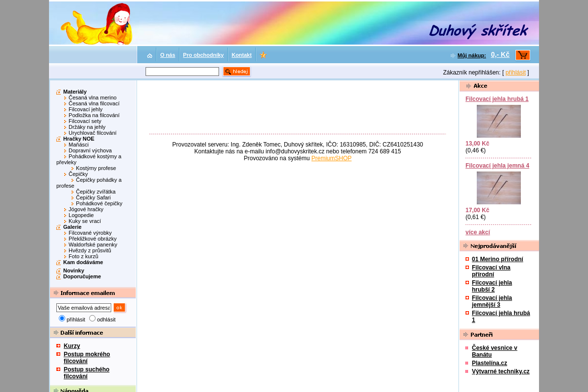Image resolution: width=588 pixels, height=392 pixels.
Task: Open Česaná vlna filcovací category
Action: (x=94, y=103)
